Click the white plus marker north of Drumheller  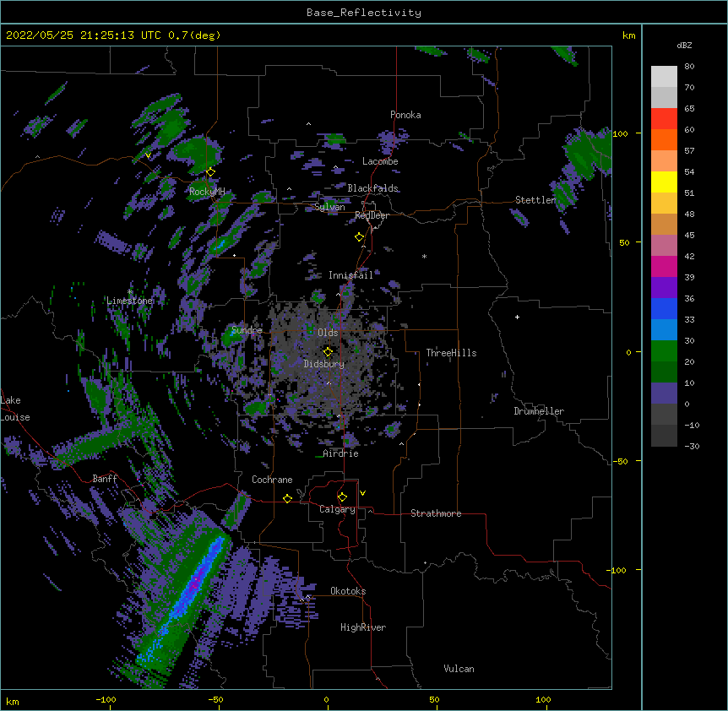pyautogui.click(x=517, y=317)
